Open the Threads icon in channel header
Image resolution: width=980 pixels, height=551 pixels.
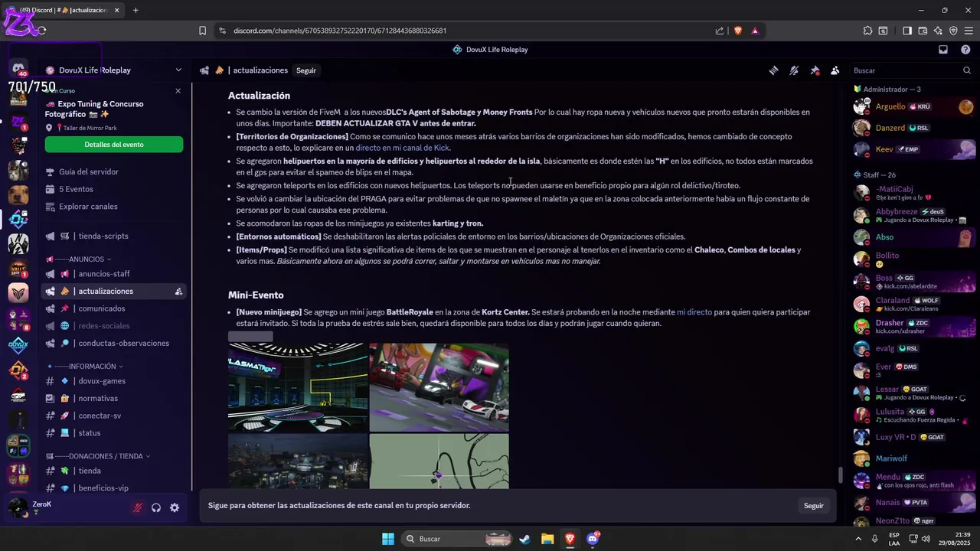point(774,70)
